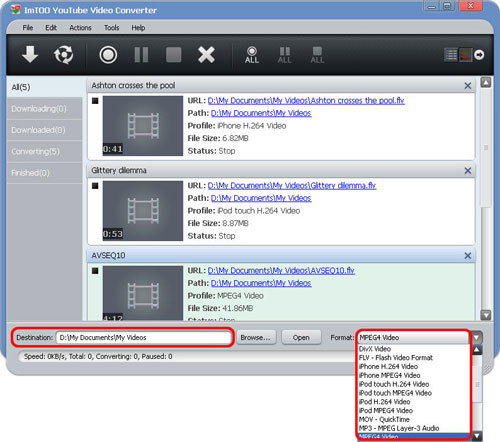This screenshot has height=442, width=500.
Task: Click the New Download arrow icon
Action: pyautogui.click(x=30, y=54)
